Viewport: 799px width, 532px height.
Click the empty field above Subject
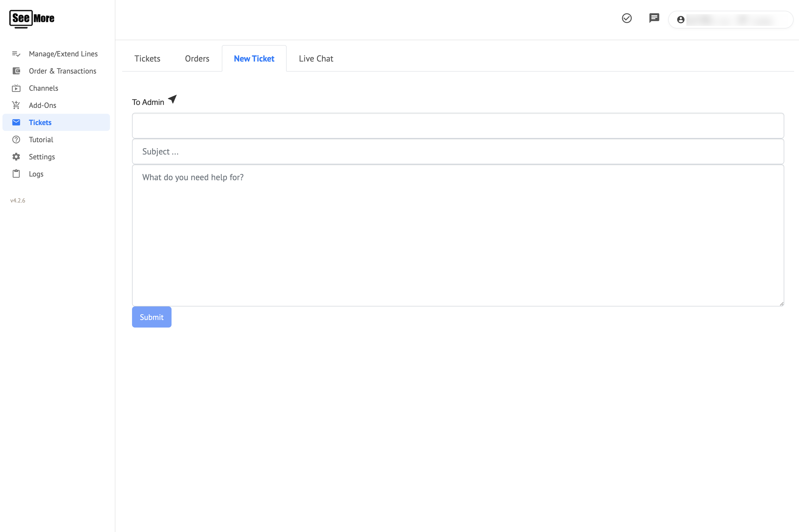(x=458, y=126)
